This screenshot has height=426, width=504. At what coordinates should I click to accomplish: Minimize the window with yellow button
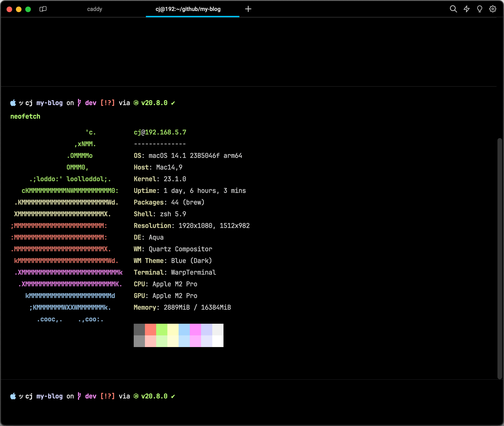[19, 9]
